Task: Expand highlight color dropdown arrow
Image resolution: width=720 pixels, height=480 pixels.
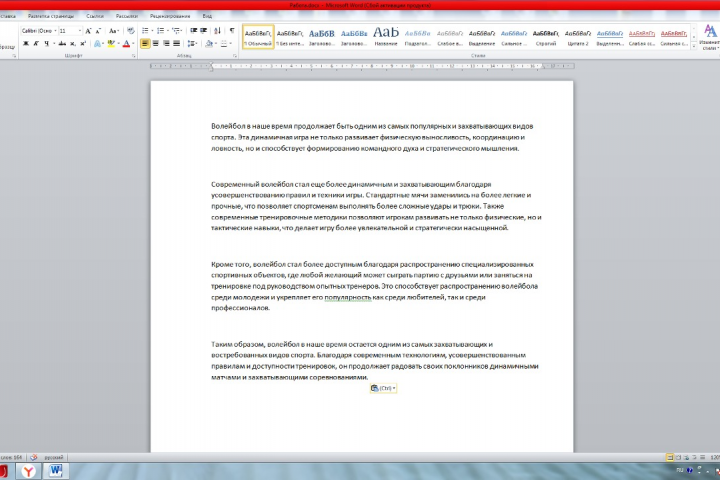Action: pyautogui.click(x=118, y=44)
